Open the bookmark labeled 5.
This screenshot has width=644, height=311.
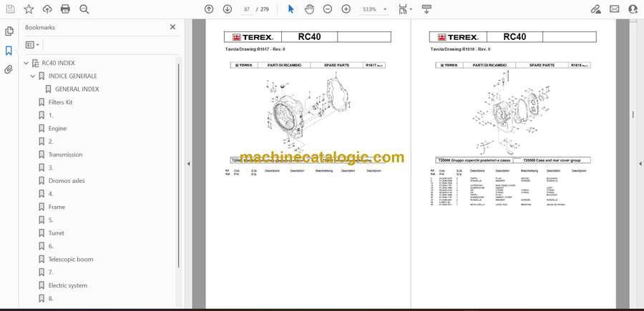click(51, 220)
